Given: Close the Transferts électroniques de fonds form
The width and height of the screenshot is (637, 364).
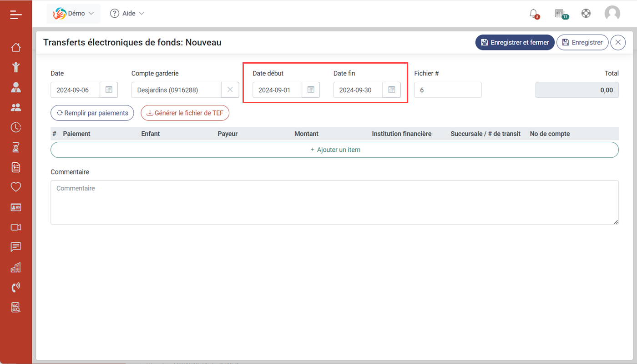Looking at the screenshot, I should pyautogui.click(x=618, y=42).
